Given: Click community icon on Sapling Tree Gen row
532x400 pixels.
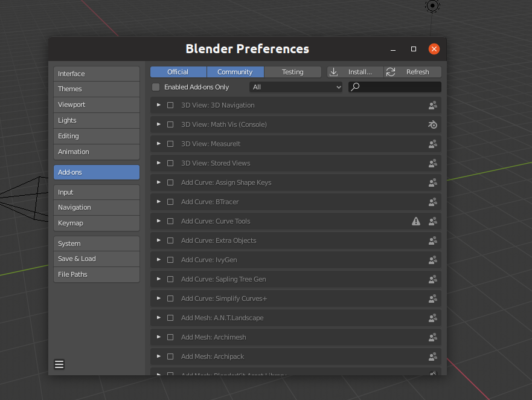Looking at the screenshot, I should click(x=432, y=280).
